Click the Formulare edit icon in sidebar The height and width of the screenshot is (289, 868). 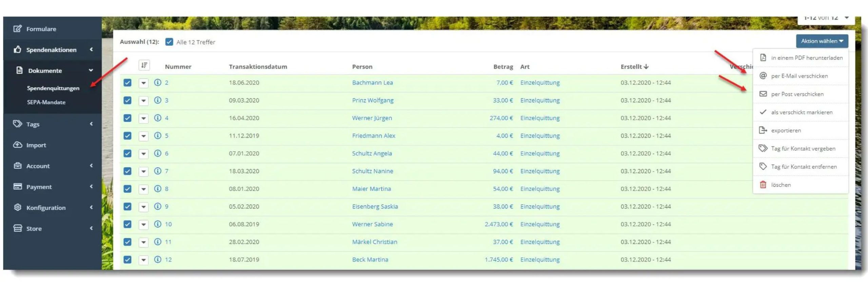pos(18,29)
